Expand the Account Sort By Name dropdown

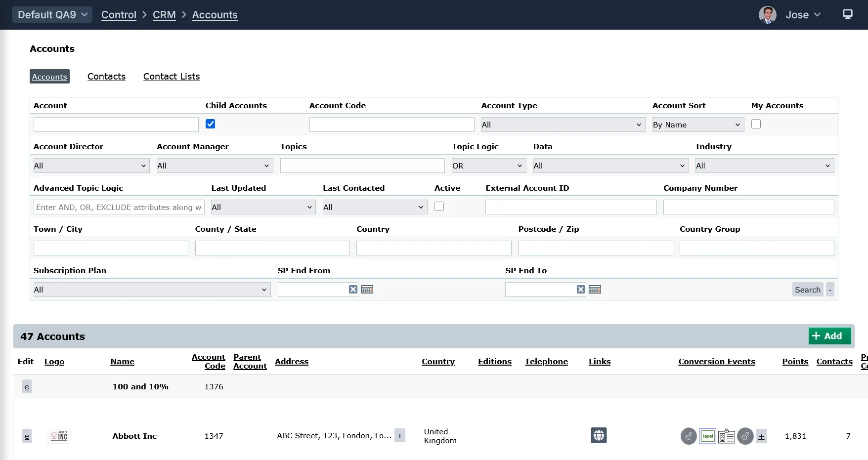[x=697, y=125]
